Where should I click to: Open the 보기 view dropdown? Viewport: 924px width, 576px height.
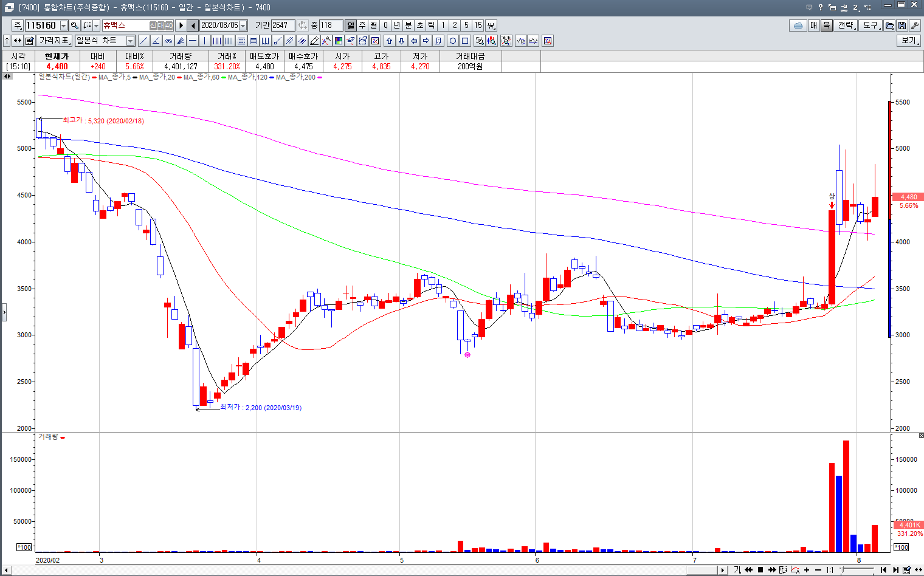point(909,41)
